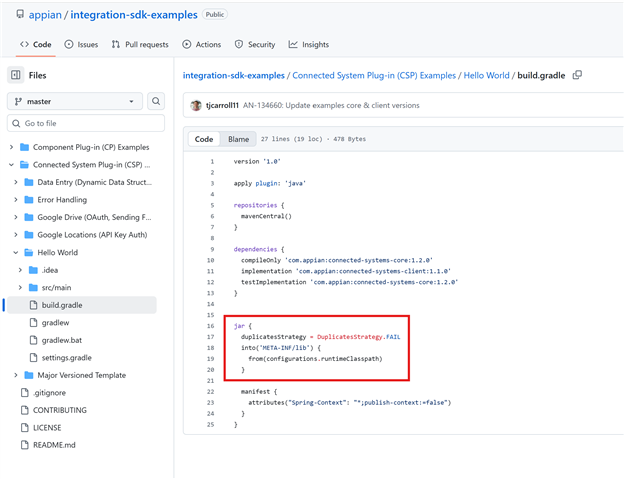Click the CONTRIBUTING file icon
624x479 pixels.
point(25,410)
